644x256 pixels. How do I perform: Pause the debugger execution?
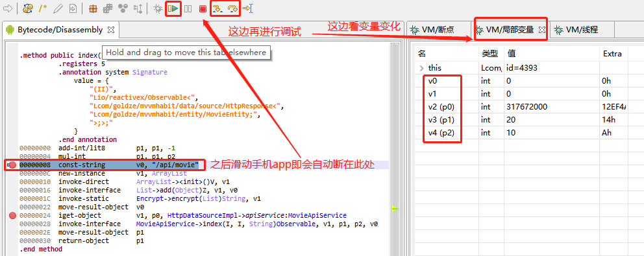point(188,8)
